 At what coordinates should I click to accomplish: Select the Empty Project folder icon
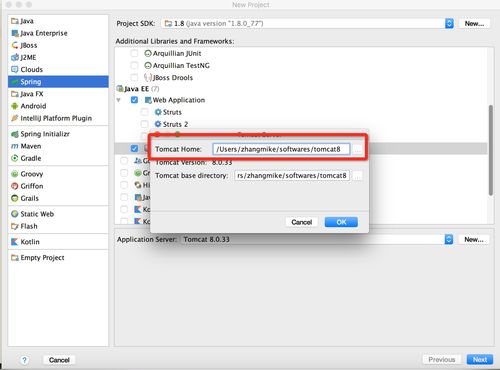click(x=15, y=258)
